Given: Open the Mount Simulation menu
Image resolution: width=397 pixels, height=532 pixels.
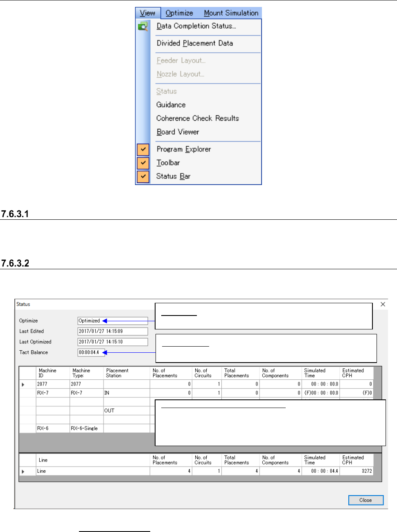Looking at the screenshot, I should pos(231,13).
